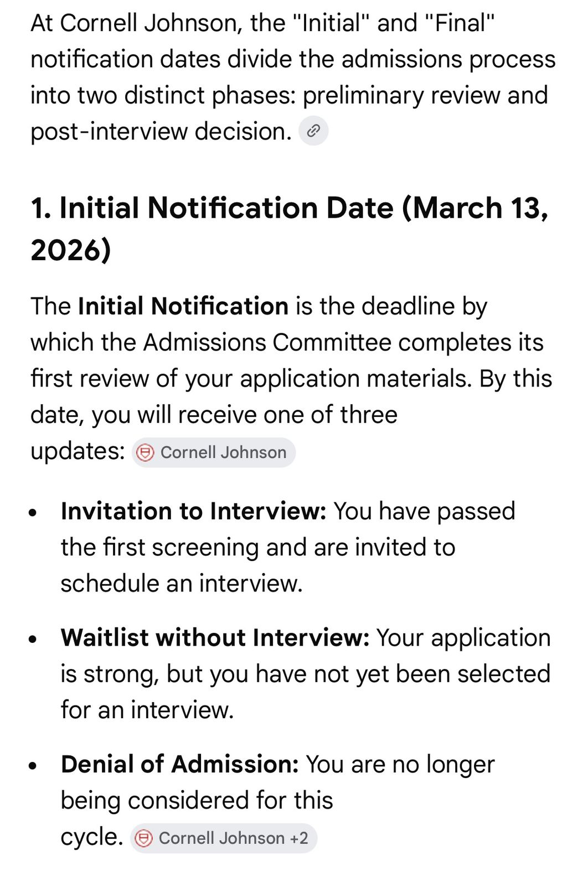Click the "Cornell Johnson" label in the +2 source chip
Viewport: 588px width, 886px height.
221,838
